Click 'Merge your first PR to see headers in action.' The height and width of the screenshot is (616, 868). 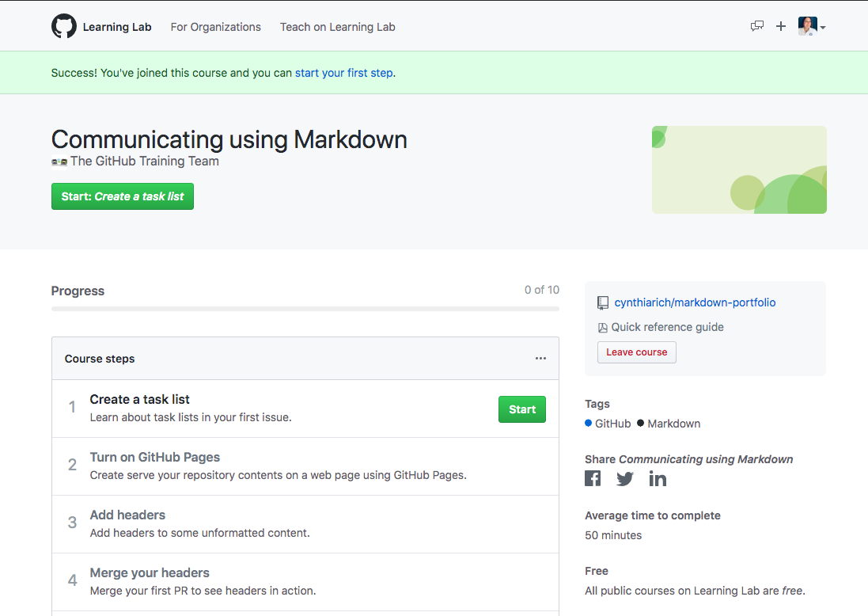point(203,591)
